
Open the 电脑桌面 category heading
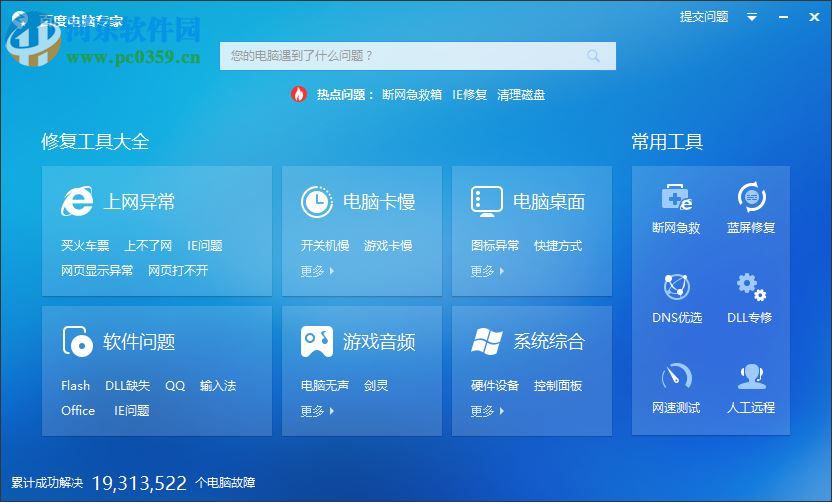(x=549, y=202)
